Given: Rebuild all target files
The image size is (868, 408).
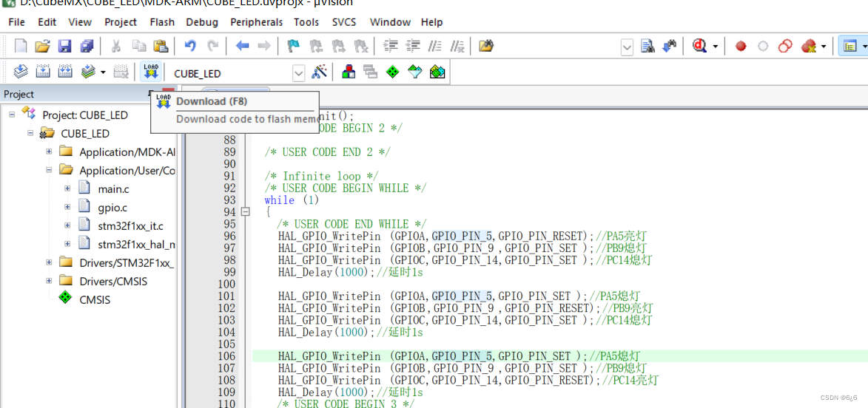Looking at the screenshot, I should [65, 71].
